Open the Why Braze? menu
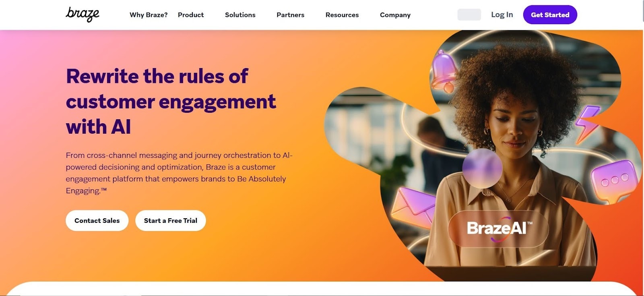This screenshot has height=296, width=644. (x=149, y=15)
